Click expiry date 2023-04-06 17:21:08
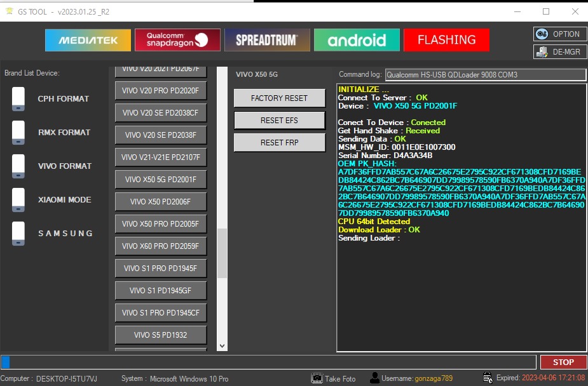This screenshot has width=588, height=386. point(553,378)
